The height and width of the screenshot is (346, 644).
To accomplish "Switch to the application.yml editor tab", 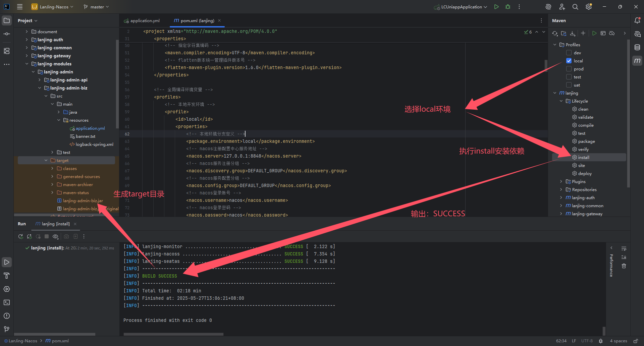I will 142,20.
